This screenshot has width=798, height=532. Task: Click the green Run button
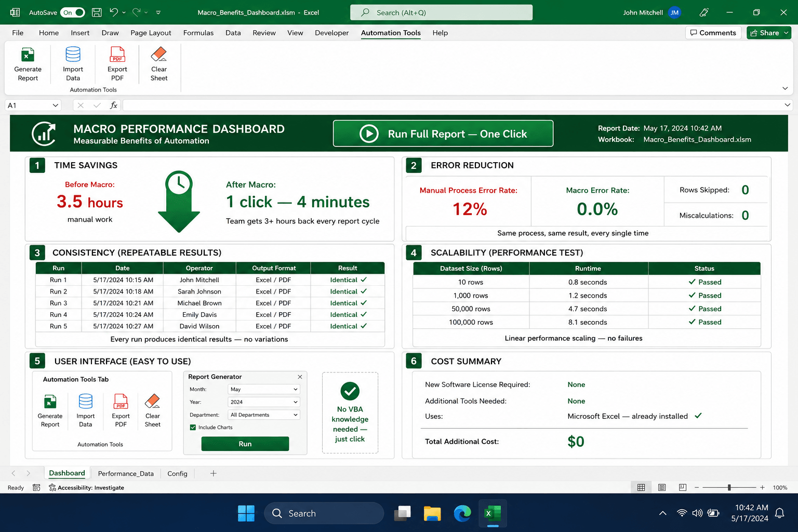tap(245, 444)
